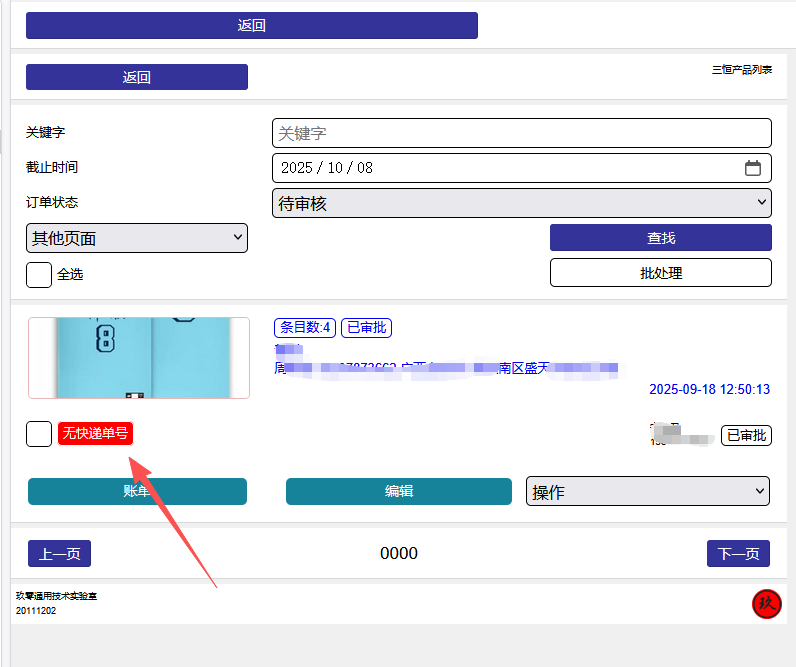Image resolution: width=796 pixels, height=667 pixels.
Task: Click the red 无快递单号 tag
Action: click(95, 433)
